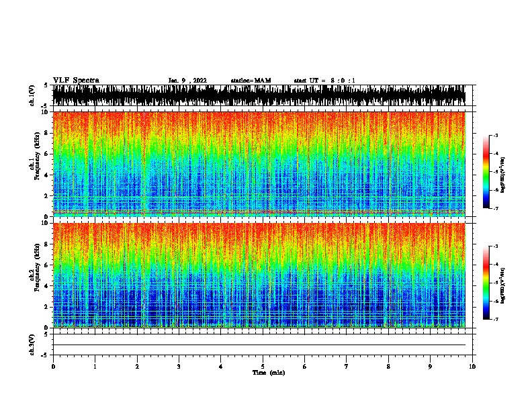Image resolution: width=532 pixels, height=411 pixels.
Task: Click the "4" tick on the time axis
Action: point(221,367)
